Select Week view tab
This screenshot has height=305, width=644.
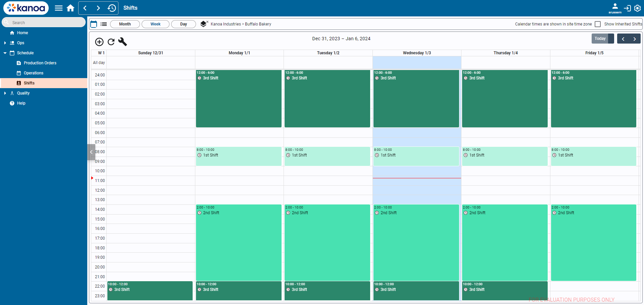(155, 24)
